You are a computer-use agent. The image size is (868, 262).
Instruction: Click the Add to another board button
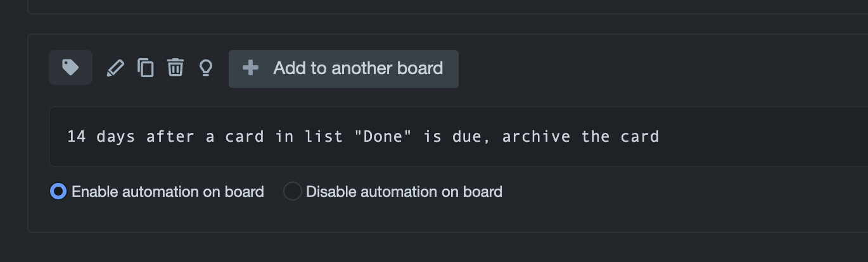[x=343, y=69]
